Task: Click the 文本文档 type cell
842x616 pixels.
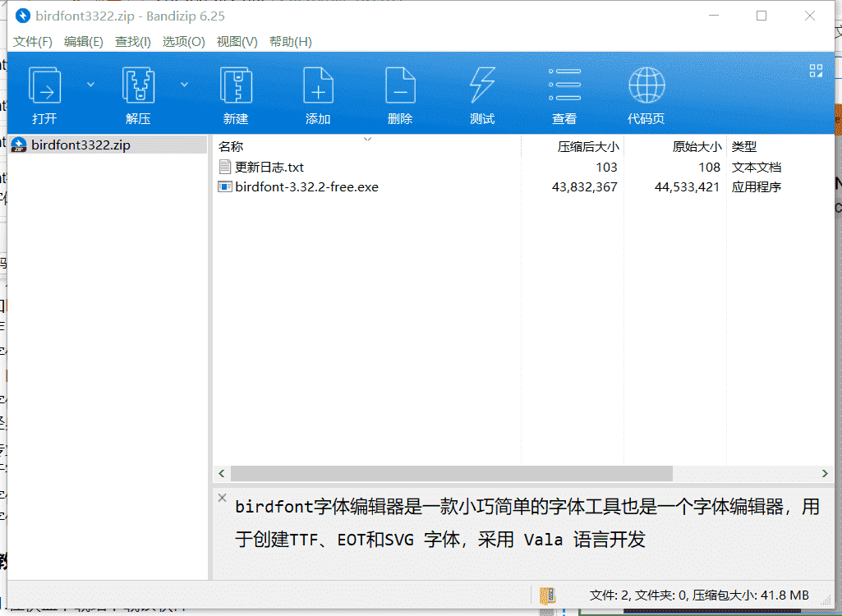Action: pyautogui.click(x=756, y=167)
